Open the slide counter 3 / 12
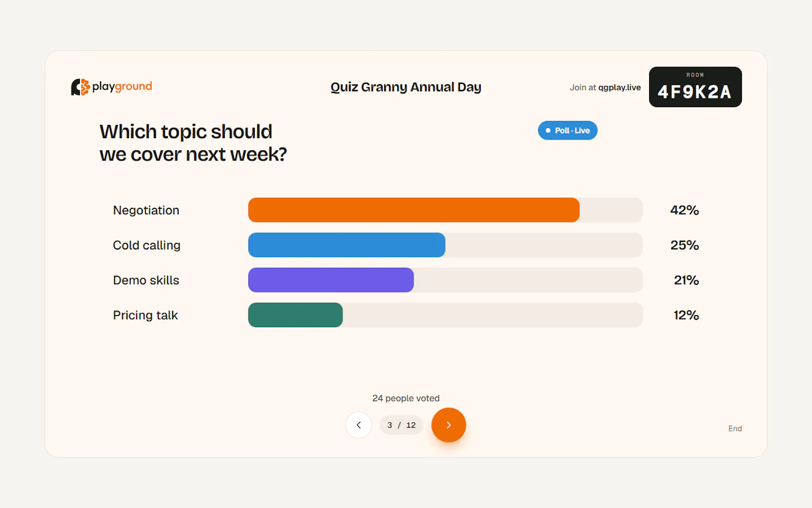 click(x=401, y=425)
